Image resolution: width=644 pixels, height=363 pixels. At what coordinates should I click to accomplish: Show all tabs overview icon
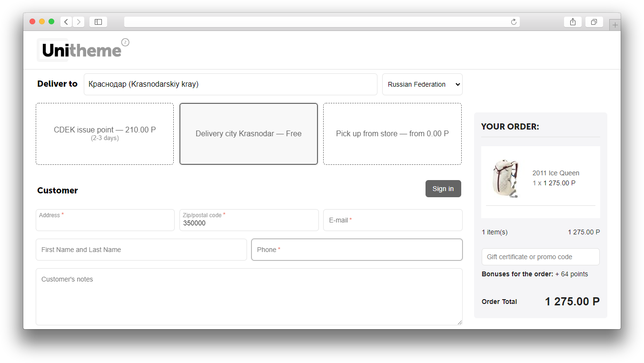tap(594, 22)
